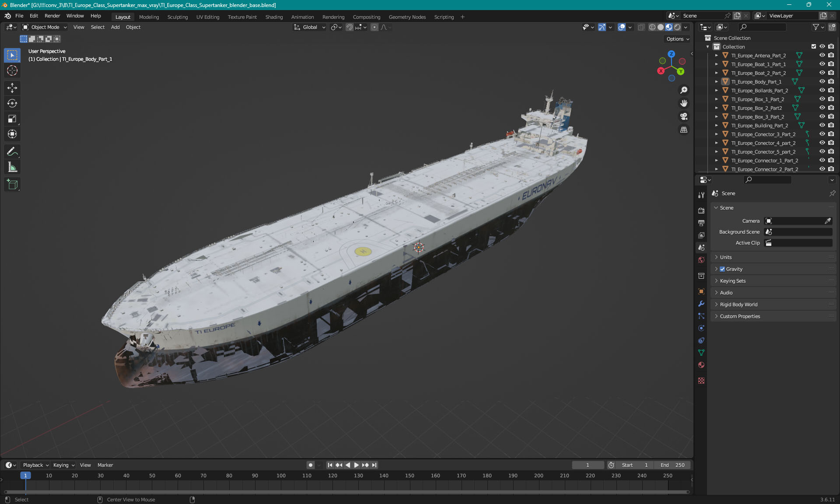Open the Modifiers properties tab
Image resolution: width=840 pixels, height=504 pixels.
(701, 304)
